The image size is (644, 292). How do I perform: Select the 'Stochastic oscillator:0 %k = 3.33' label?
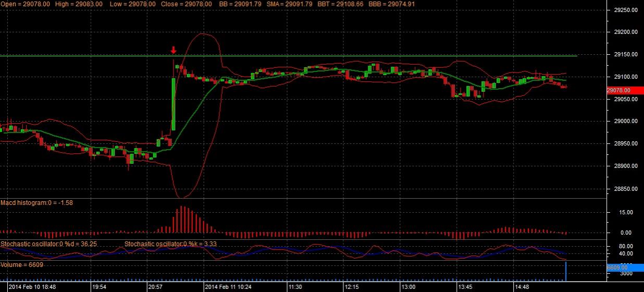170,244
